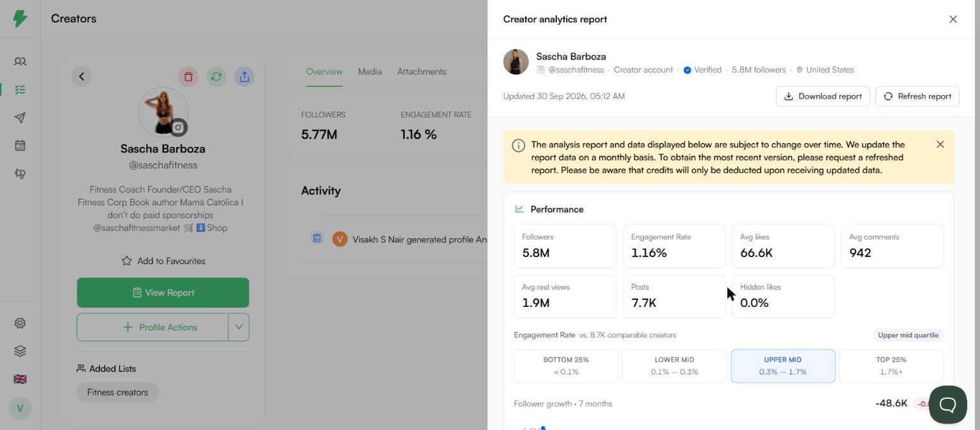The image size is (980, 430).
Task: Switch to the Media tab
Action: click(x=370, y=71)
